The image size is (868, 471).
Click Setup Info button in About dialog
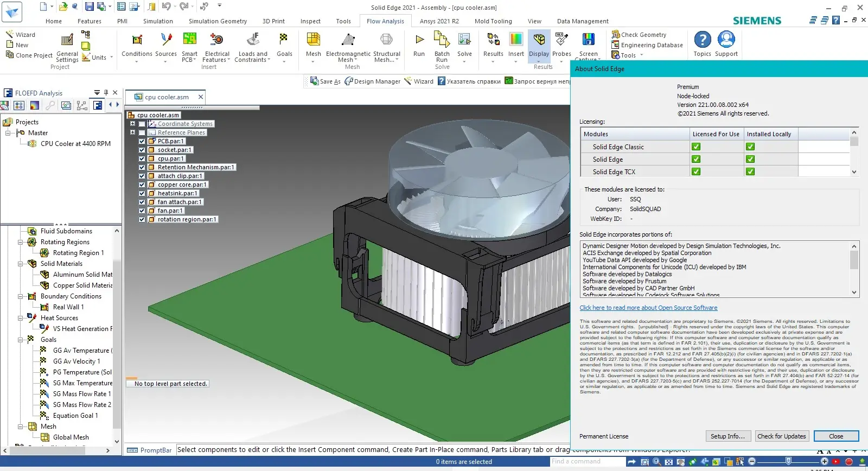[x=728, y=436]
